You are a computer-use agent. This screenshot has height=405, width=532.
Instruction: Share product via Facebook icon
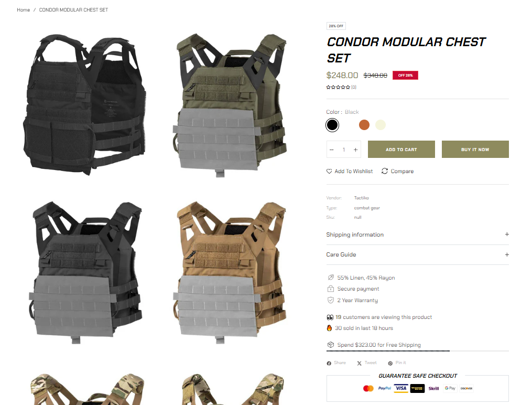[x=329, y=363]
